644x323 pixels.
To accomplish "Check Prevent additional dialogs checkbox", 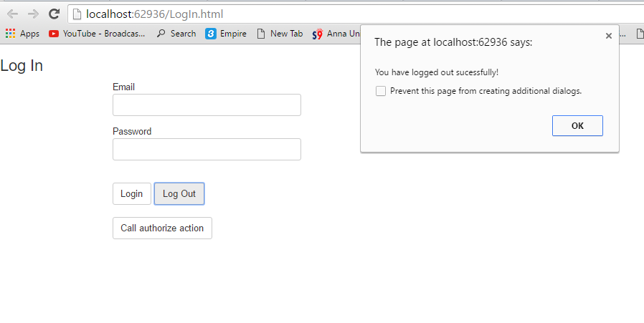I will pyautogui.click(x=381, y=91).
